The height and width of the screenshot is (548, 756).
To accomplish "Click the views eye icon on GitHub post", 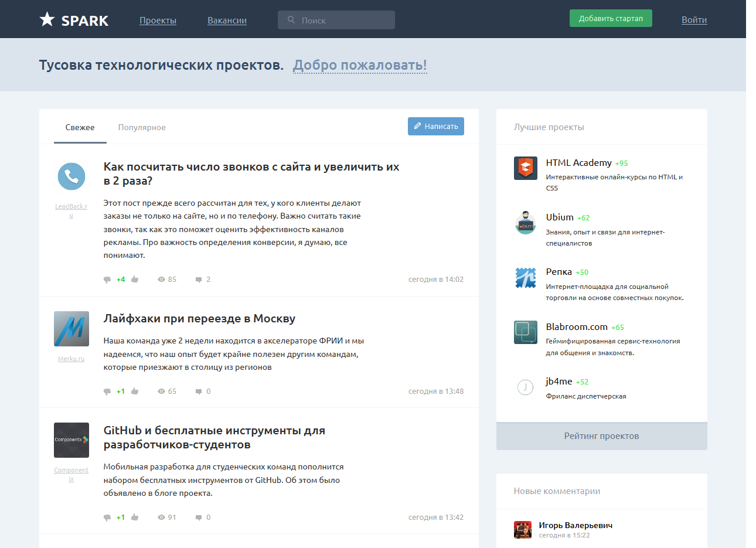I will (161, 517).
